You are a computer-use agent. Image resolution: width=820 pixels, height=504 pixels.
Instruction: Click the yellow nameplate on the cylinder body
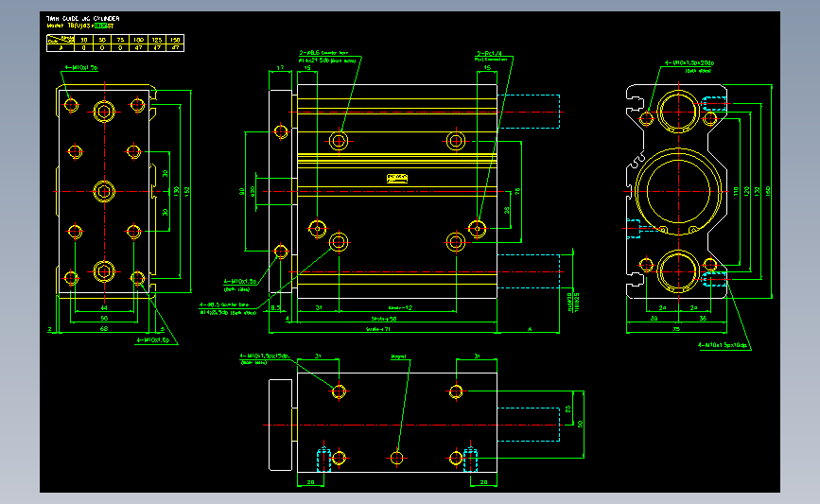(x=397, y=179)
